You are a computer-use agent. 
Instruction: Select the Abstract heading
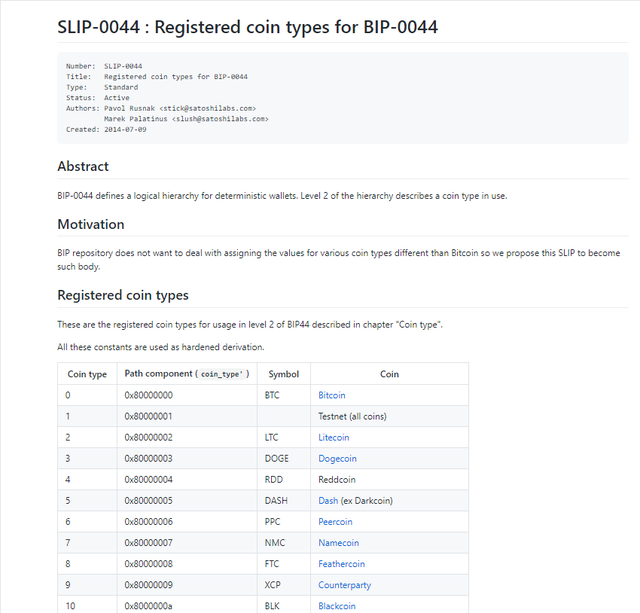[x=83, y=166]
